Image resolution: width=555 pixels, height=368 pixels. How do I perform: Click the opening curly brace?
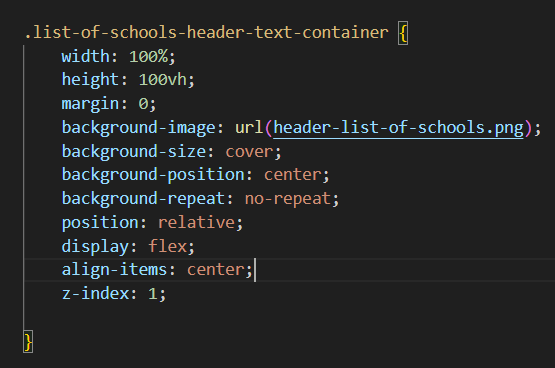403,33
